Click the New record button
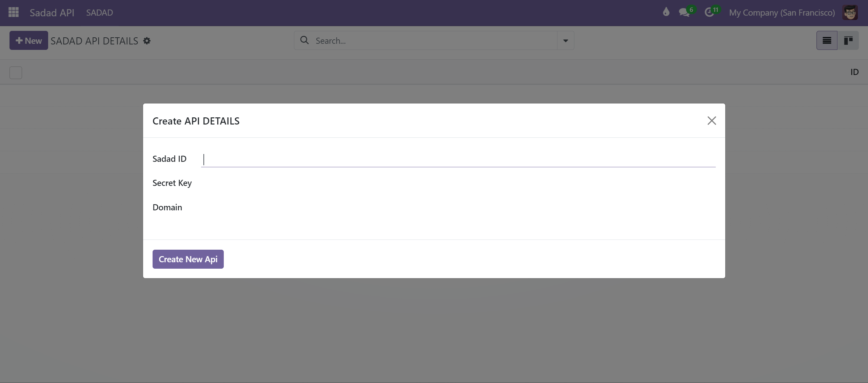 tap(28, 40)
